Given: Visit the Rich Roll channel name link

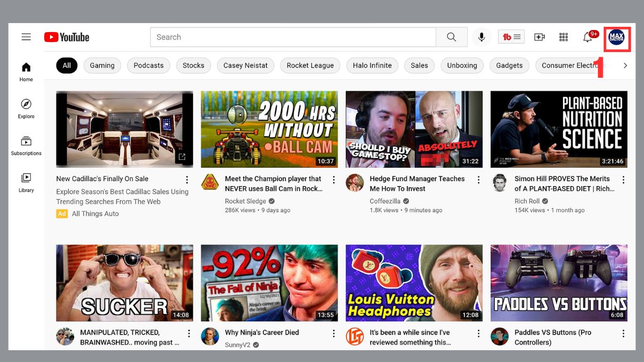Looking at the screenshot, I should pos(527,201).
